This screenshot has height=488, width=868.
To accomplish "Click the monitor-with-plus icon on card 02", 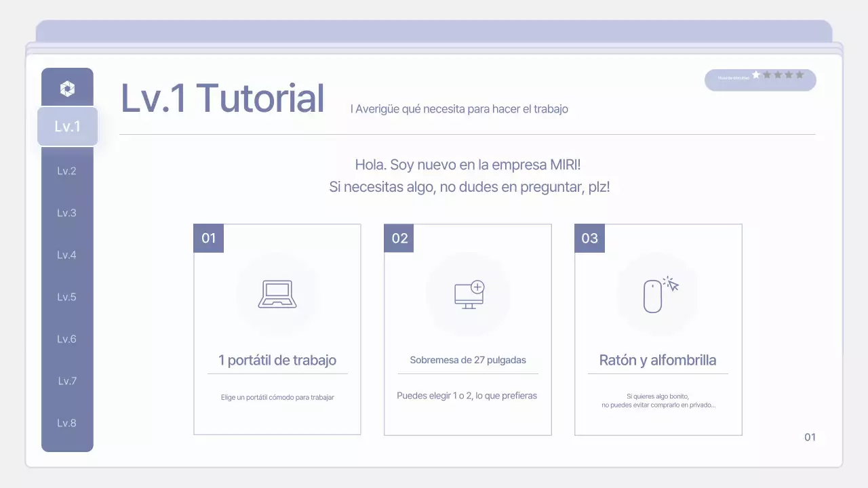I will click(467, 293).
